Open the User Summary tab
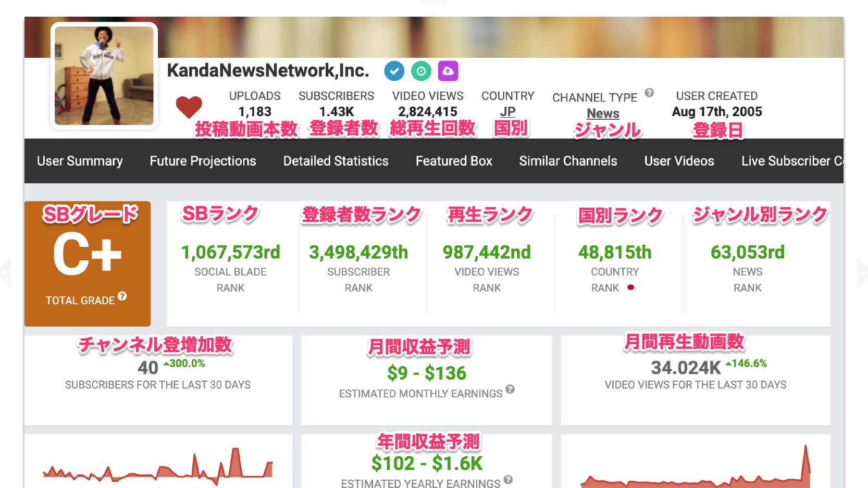 [80, 161]
